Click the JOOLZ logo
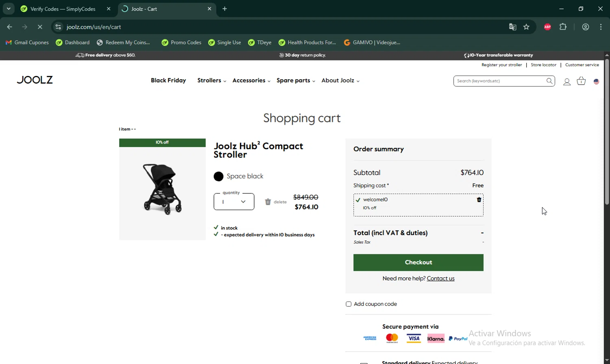Image resolution: width=610 pixels, height=364 pixels. [x=35, y=80]
